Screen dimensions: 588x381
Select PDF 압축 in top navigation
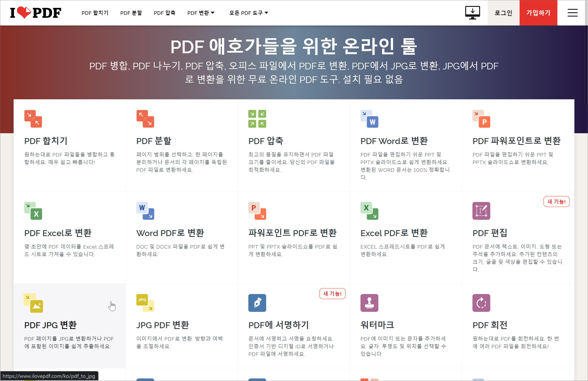coord(165,13)
